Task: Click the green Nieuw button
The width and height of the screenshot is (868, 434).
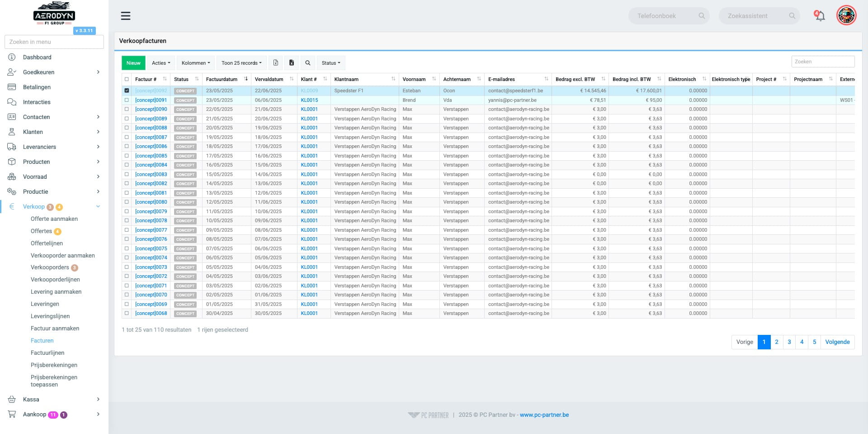Action: [133, 63]
